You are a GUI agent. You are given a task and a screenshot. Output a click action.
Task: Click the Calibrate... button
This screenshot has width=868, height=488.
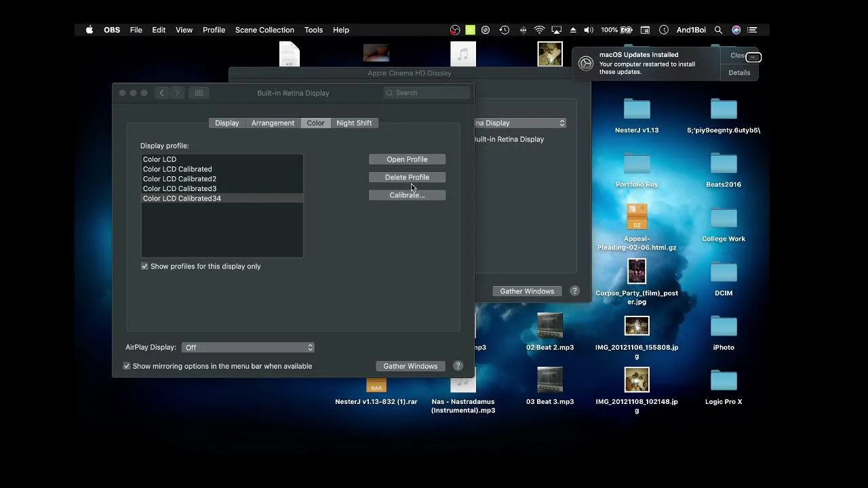pyautogui.click(x=407, y=195)
